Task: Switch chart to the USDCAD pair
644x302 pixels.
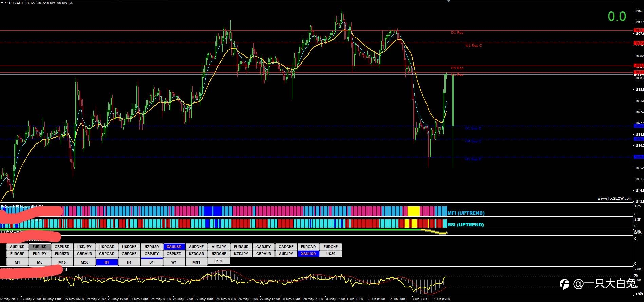Action: point(107,247)
